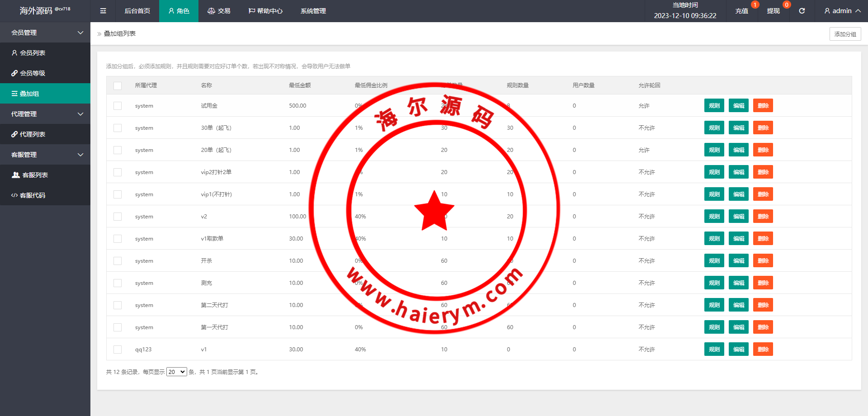This screenshot has height=416, width=868.
Task: Open the 系统管理 top menu
Action: pos(313,11)
